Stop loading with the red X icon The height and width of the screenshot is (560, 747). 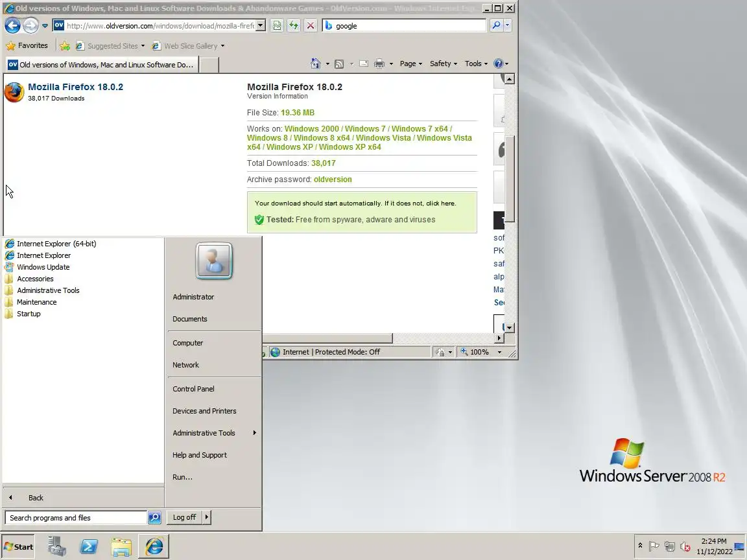tap(311, 26)
